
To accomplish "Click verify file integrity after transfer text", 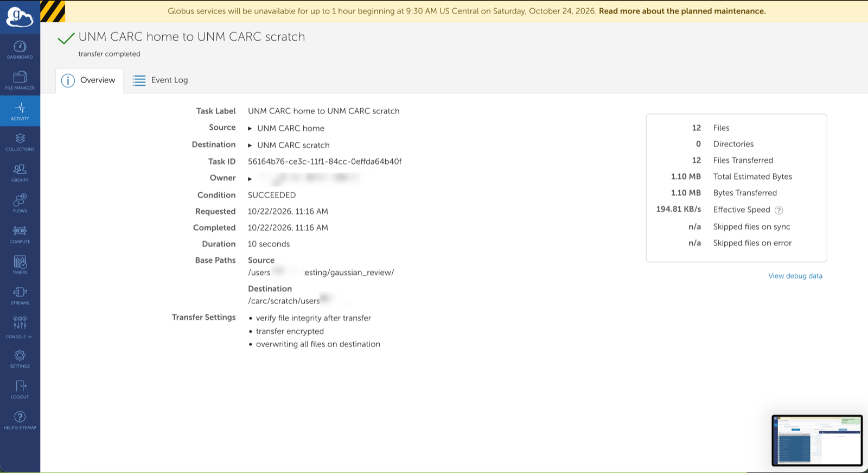I will click(x=314, y=318).
